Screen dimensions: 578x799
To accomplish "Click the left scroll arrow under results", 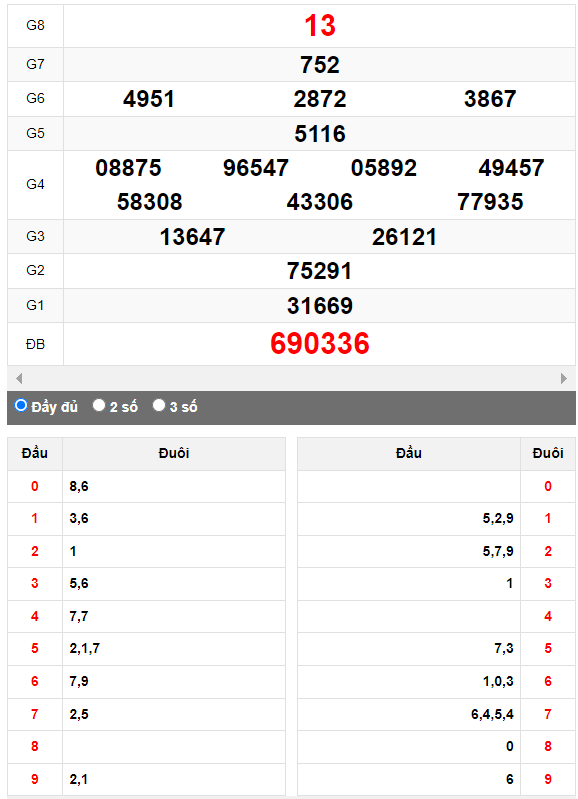I will tap(19, 378).
